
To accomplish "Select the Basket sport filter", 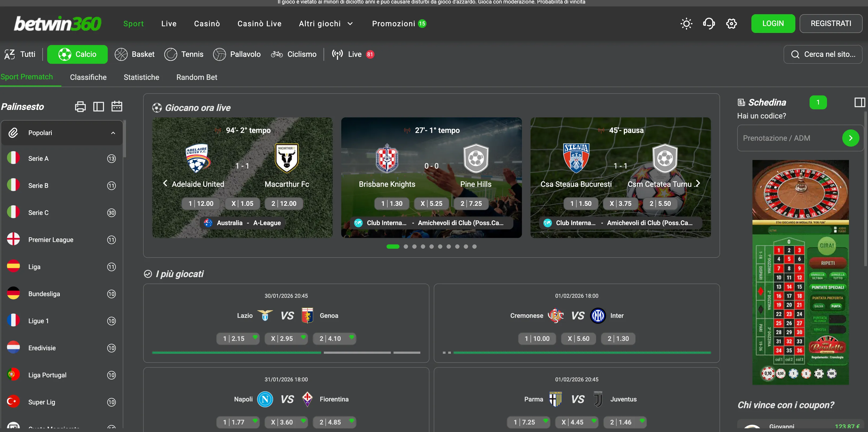I will tap(135, 54).
